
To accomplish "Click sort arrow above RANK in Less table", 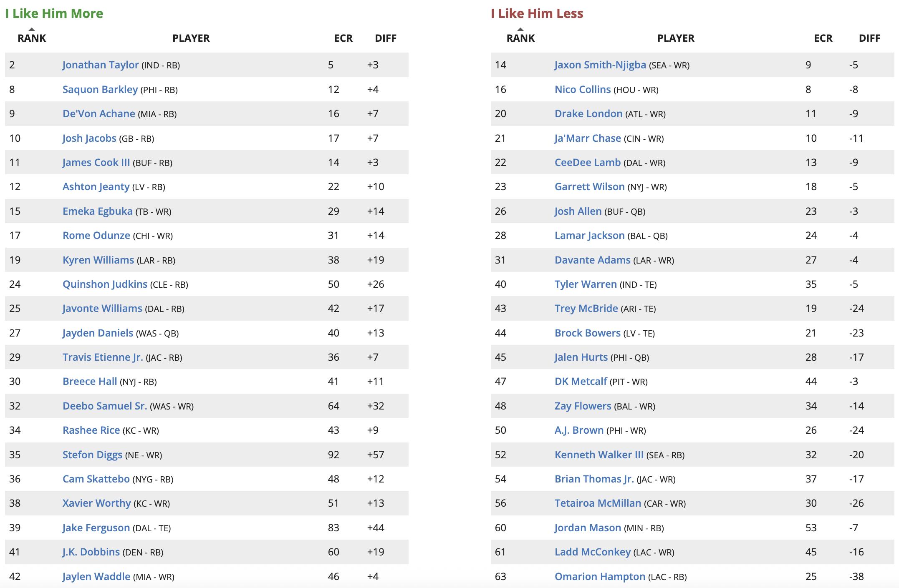I will click(x=520, y=29).
